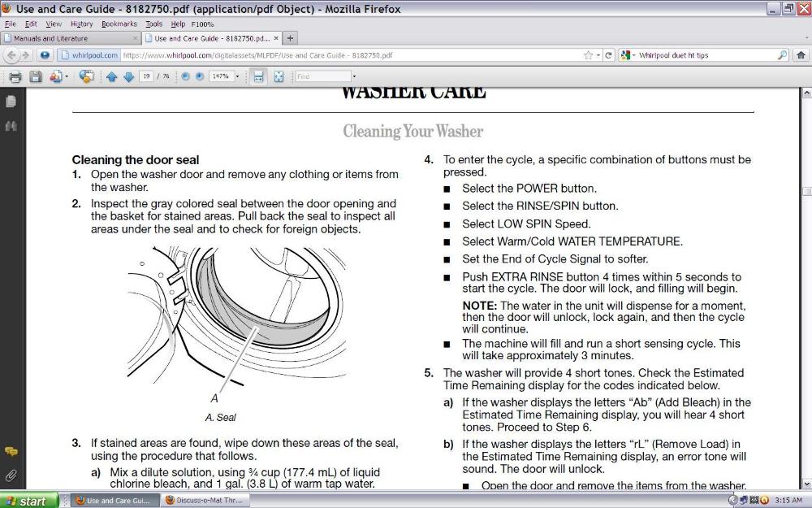This screenshot has height=508, width=812.
Task: Go back to the previous page in Firefox
Action: pos(12,55)
